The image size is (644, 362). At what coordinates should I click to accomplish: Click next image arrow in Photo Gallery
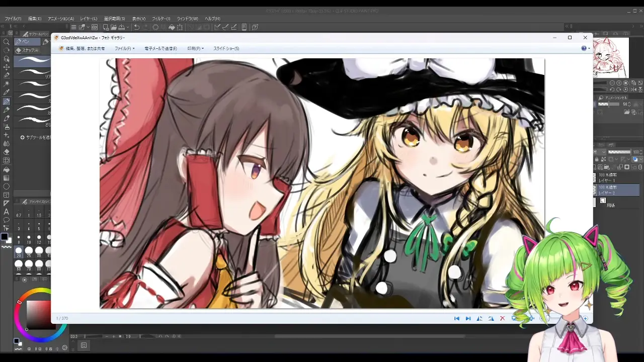pyautogui.click(x=468, y=318)
